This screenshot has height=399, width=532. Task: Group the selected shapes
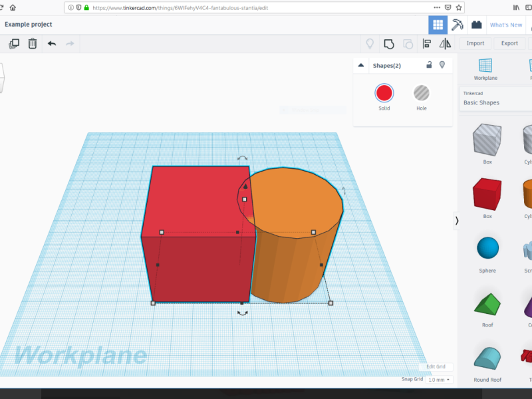pos(389,43)
